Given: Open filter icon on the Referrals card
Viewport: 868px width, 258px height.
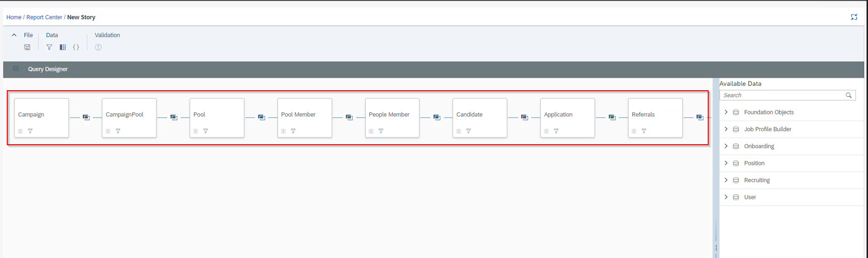Looking at the screenshot, I should [x=644, y=131].
